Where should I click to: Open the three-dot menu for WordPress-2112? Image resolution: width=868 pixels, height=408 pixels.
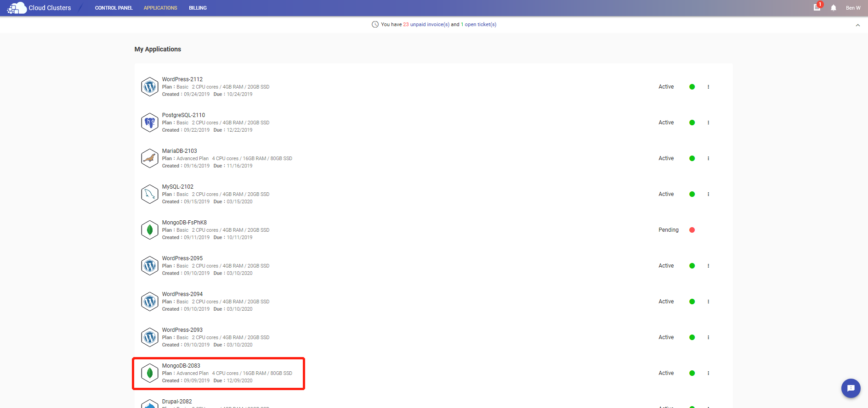[x=708, y=87]
